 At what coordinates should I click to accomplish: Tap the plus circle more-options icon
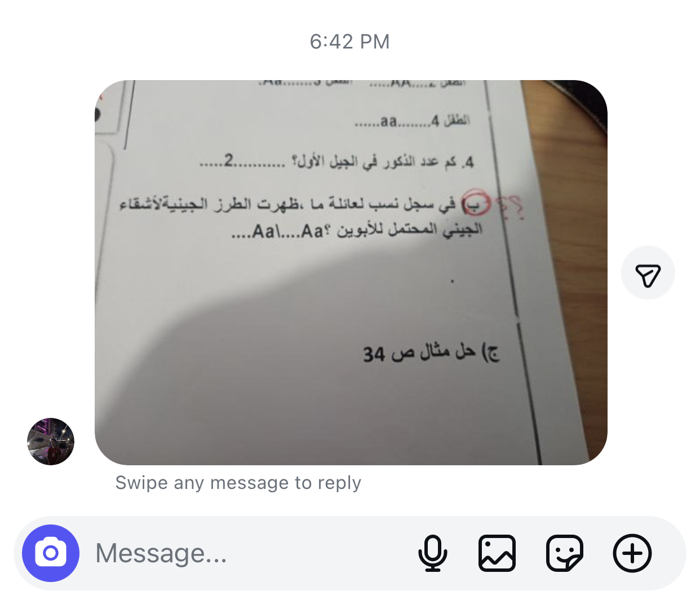[632, 553]
